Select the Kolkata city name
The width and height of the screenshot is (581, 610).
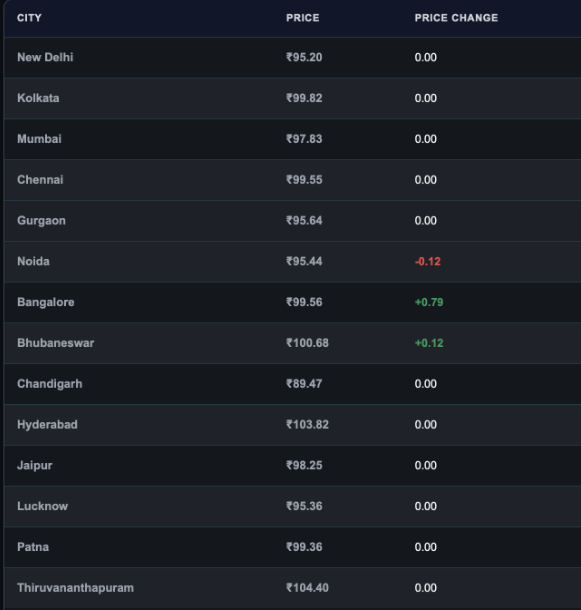click(38, 98)
